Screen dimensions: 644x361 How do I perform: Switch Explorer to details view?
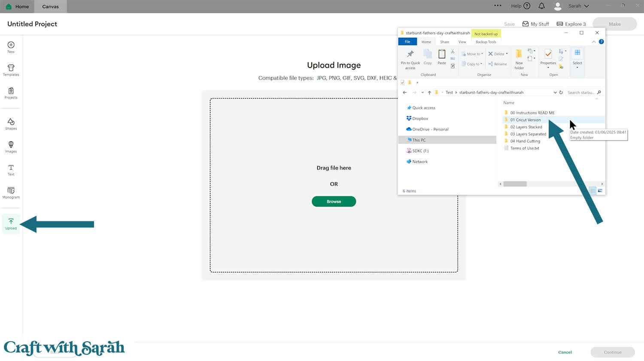pyautogui.click(x=592, y=190)
